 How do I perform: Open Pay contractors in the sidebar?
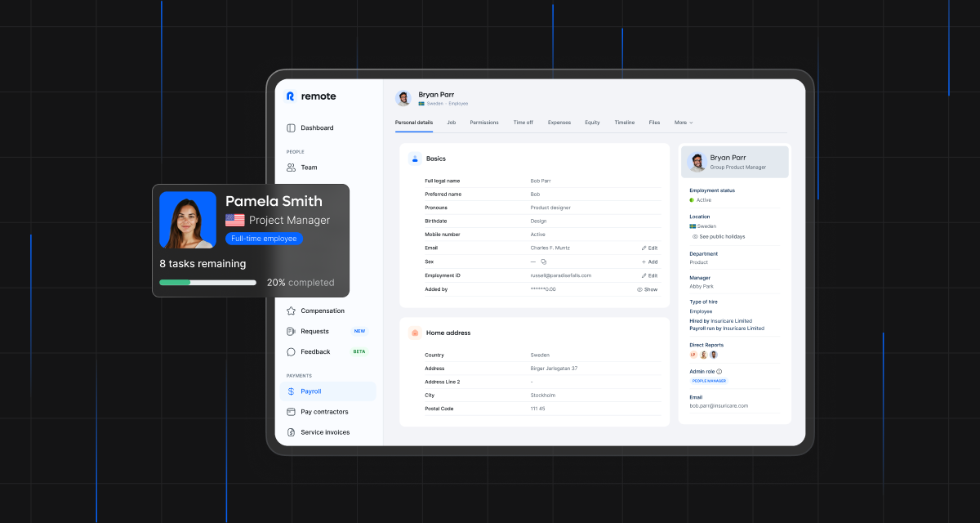pyautogui.click(x=324, y=412)
